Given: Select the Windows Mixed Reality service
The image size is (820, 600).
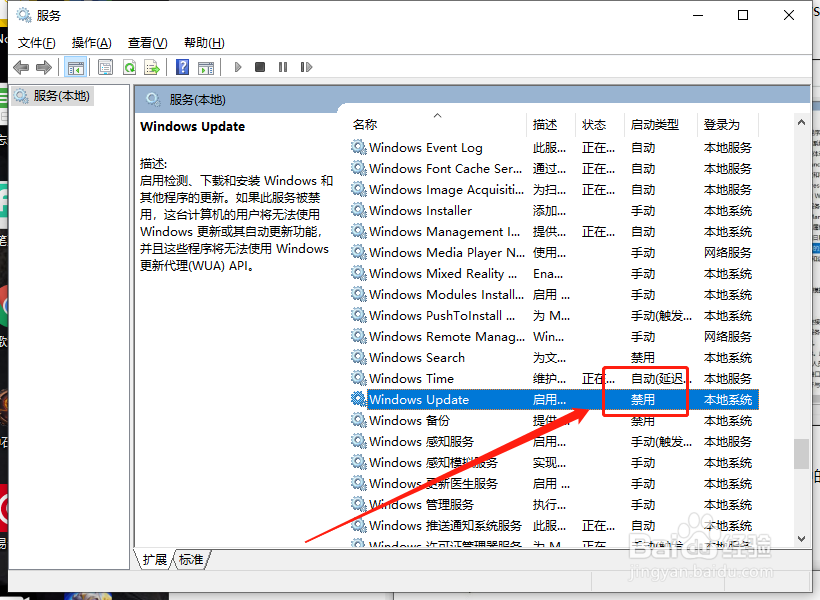Looking at the screenshot, I should coord(554,274).
